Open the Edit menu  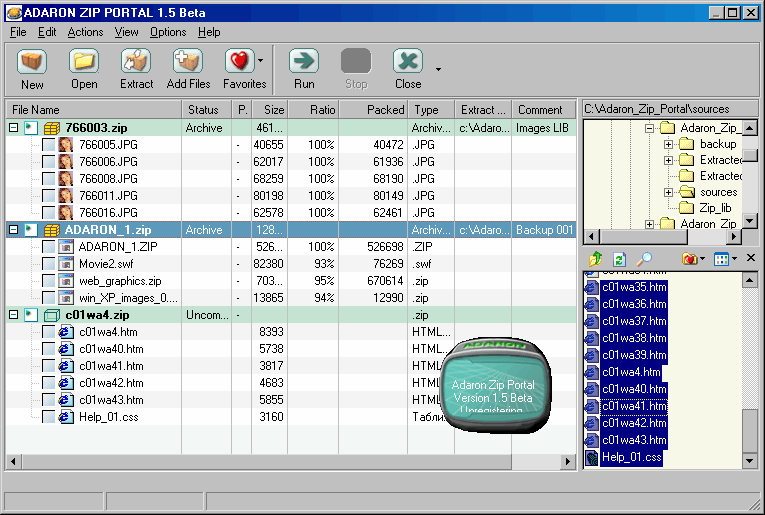tap(47, 32)
